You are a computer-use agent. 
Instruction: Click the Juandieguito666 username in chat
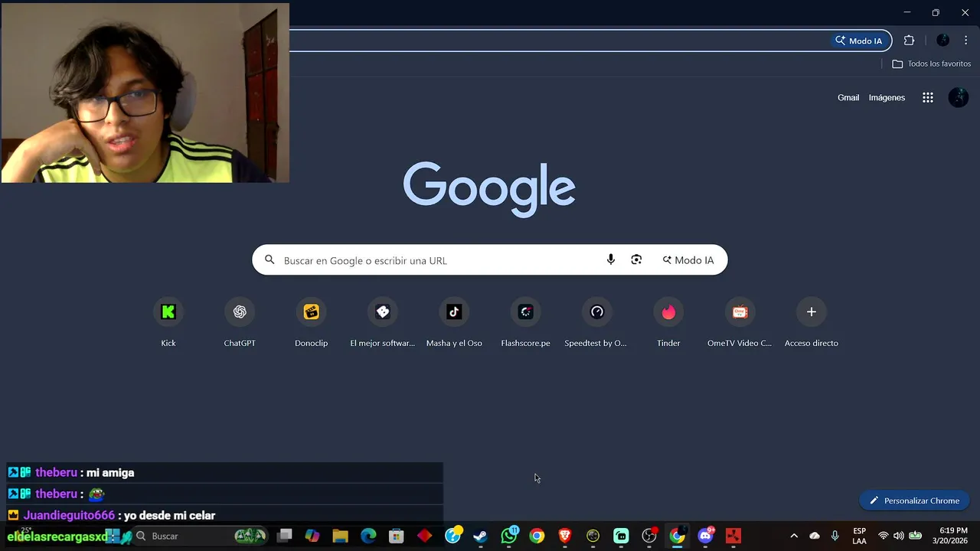(x=69, y=515)
